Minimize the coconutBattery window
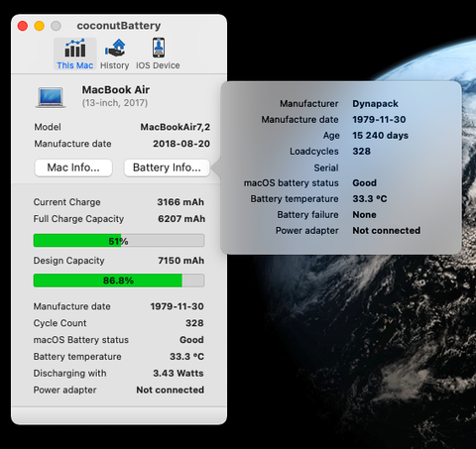476x449 pixels. coord(40,26)
